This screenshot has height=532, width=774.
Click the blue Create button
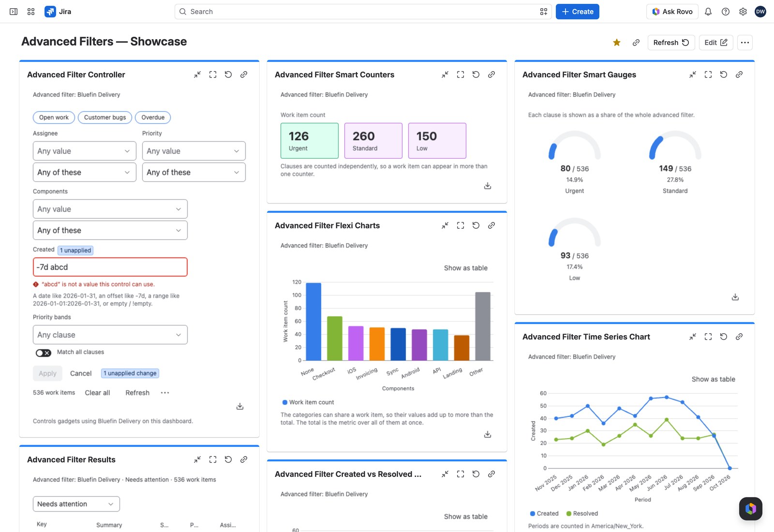pyautogui.click(x=578, y=12)
